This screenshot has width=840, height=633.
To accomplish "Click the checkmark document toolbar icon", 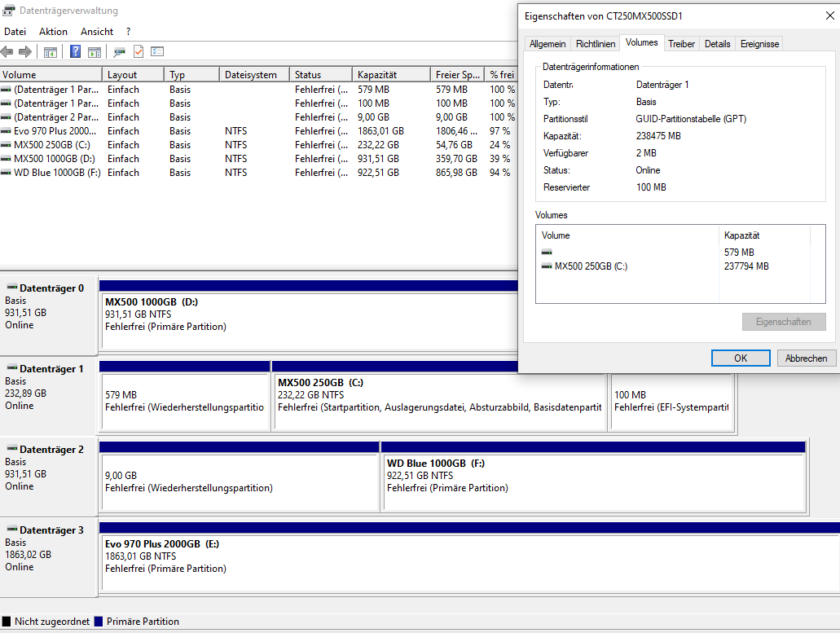I will pos(139,51).
